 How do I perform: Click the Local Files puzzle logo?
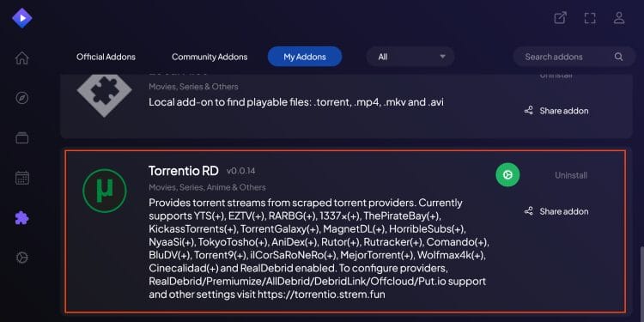tap(104, 94)
